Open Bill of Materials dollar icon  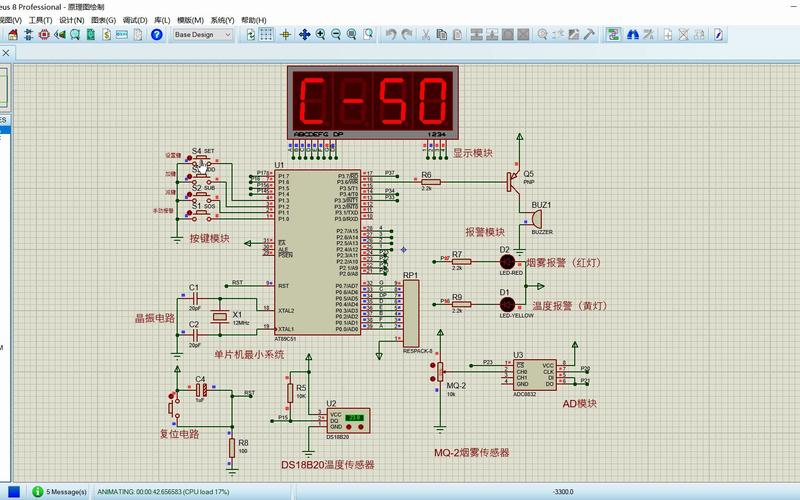[106, 35]
